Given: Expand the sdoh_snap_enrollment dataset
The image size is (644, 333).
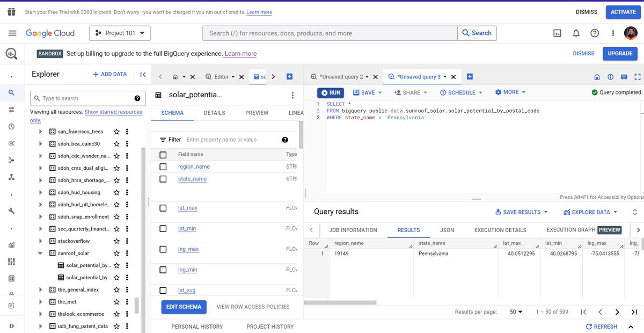Looking at the screenshot, I should (x=40, y=216).
